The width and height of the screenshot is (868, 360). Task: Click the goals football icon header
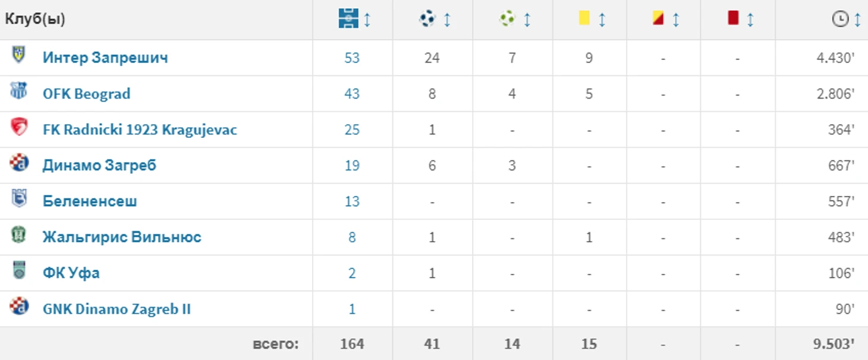point(427,20)
